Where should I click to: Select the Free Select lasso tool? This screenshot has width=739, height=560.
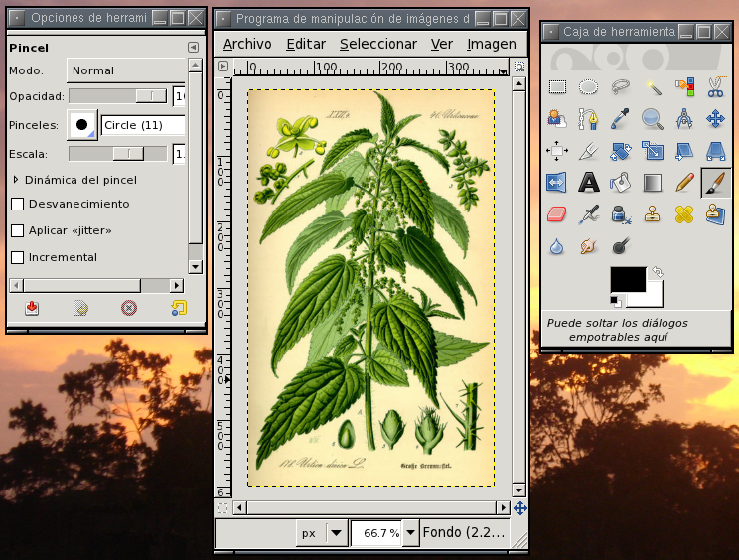point(620,87)
